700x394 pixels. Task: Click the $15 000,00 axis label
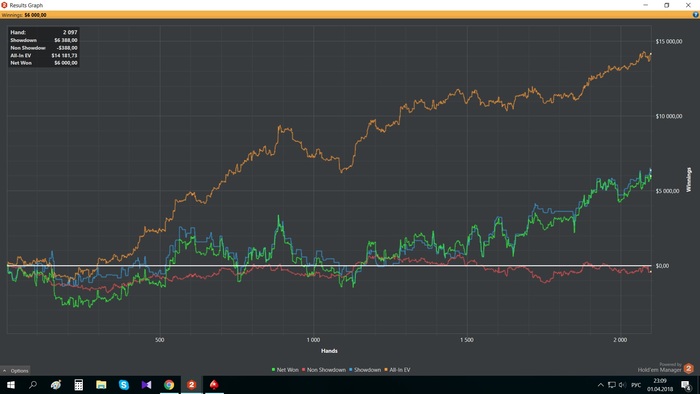tap(669, 41)
